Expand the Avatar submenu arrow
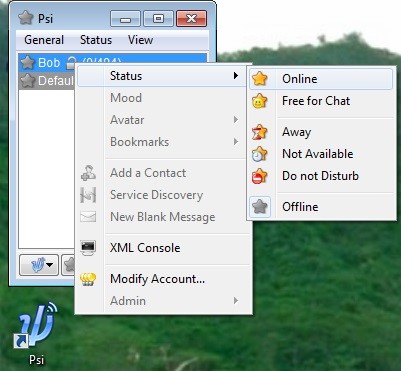This screenshot has height=371, width=401. tap(236, 120)
